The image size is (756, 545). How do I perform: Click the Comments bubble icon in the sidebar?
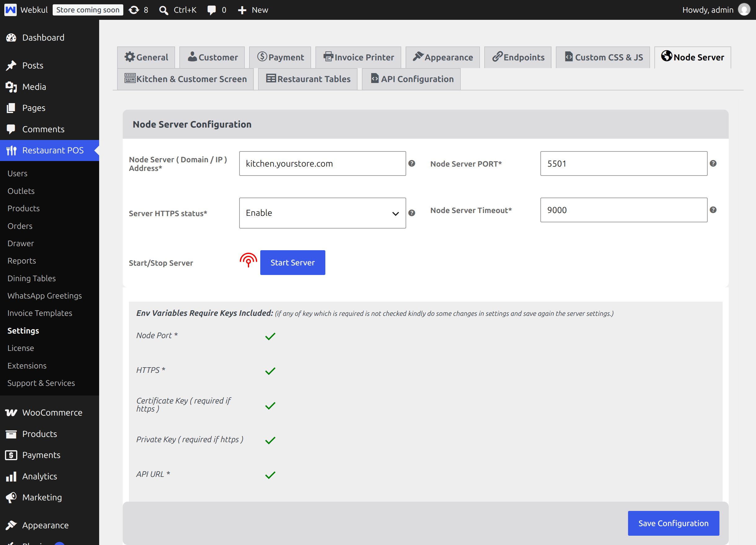point(11,129)
